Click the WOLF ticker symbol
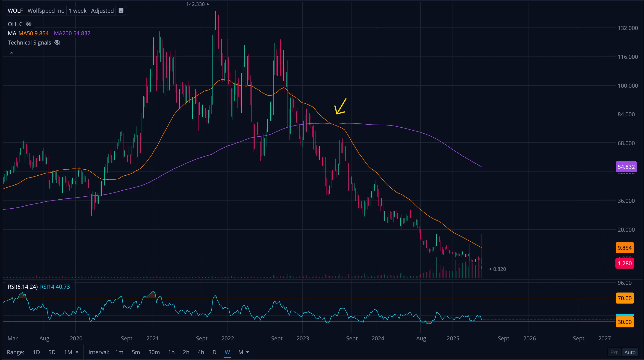The image size is (644, 360). [15, 11]
